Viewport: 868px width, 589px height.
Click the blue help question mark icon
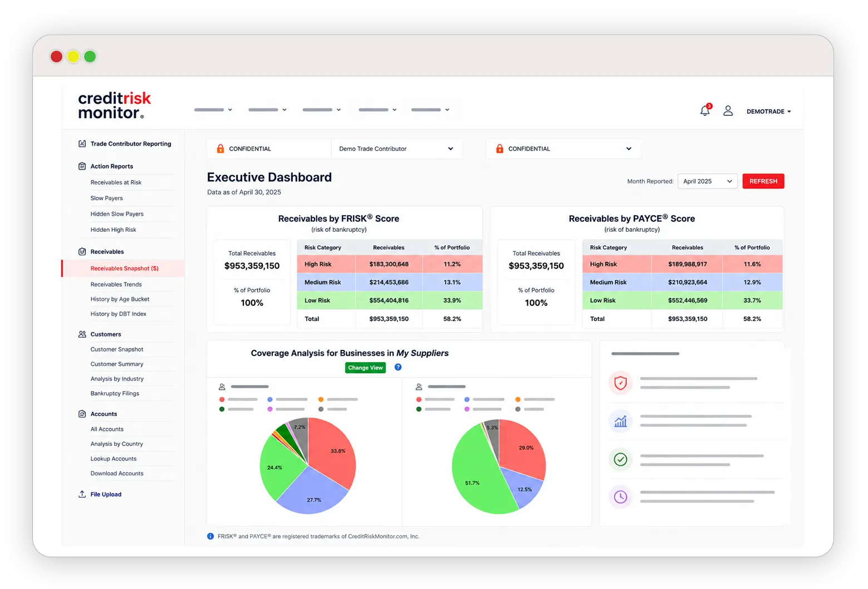(398, 367)
